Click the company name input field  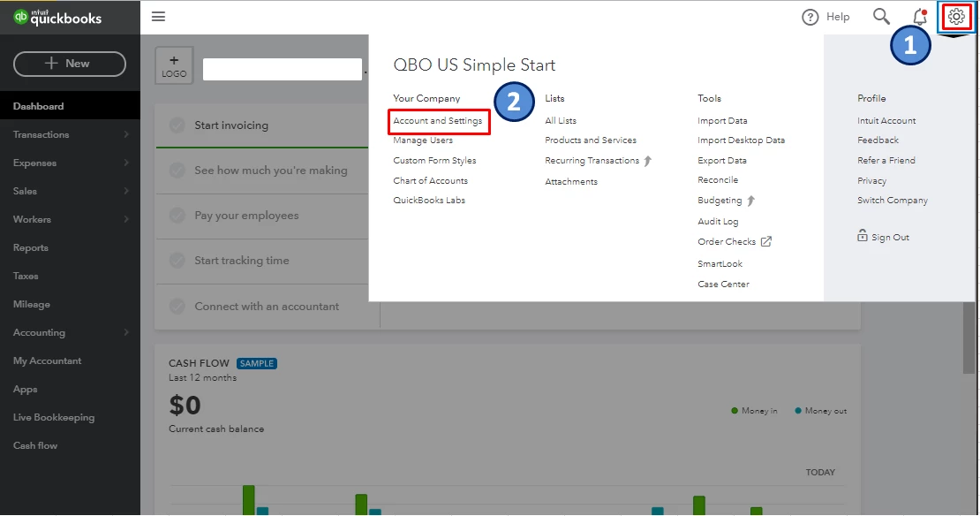coord(283,69)
